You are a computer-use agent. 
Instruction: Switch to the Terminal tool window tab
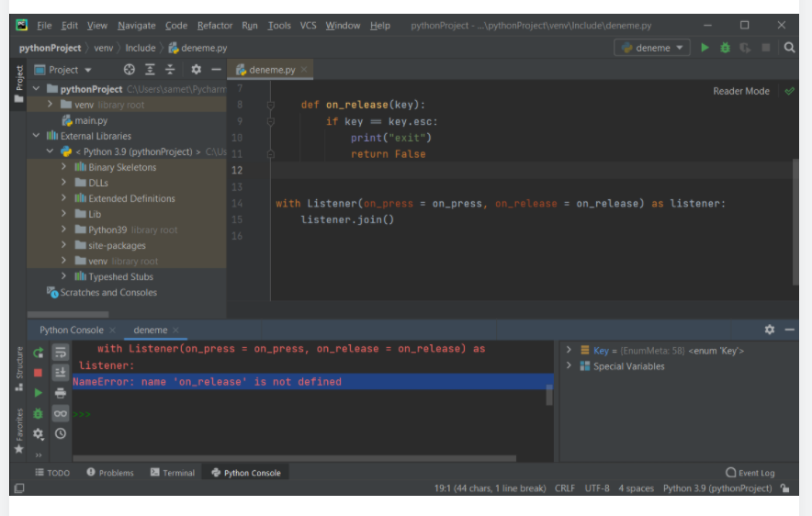[172, 473]
